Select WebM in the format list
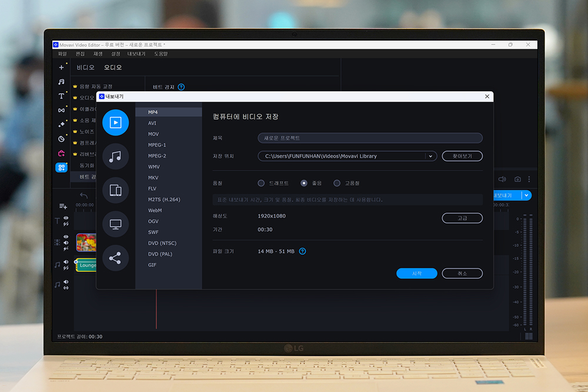This screenshot has height=392, width=588. tap(168, 210)
